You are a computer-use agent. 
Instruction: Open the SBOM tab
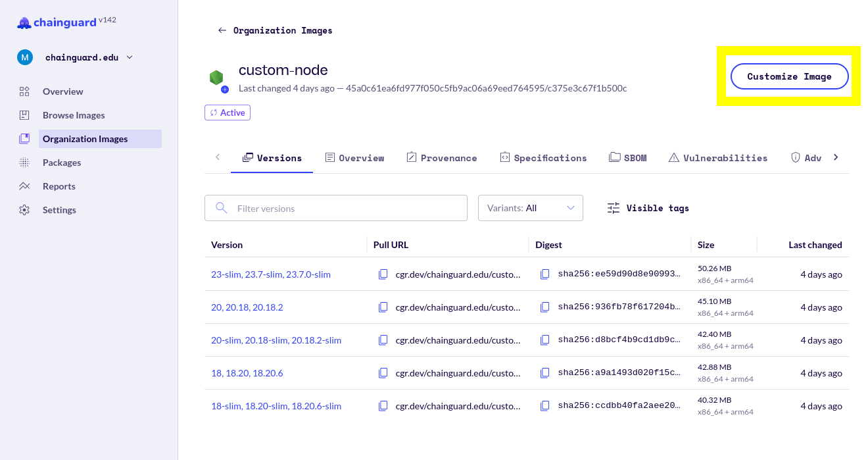click(x=628, y=158)
